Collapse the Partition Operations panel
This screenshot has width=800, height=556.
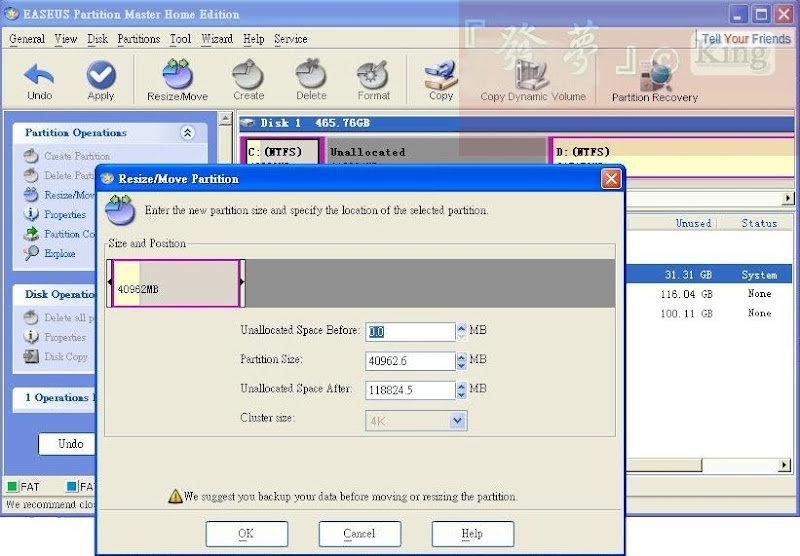pyautogui.click(x=187, y=133)
